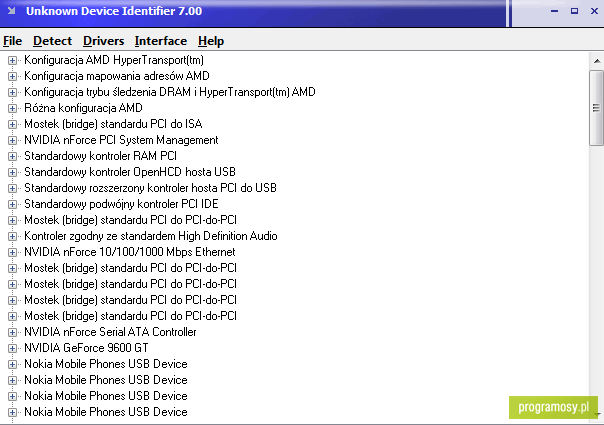
Task: Expand Mostek standardu PCI do ISA node
Action: coord(12,124)
